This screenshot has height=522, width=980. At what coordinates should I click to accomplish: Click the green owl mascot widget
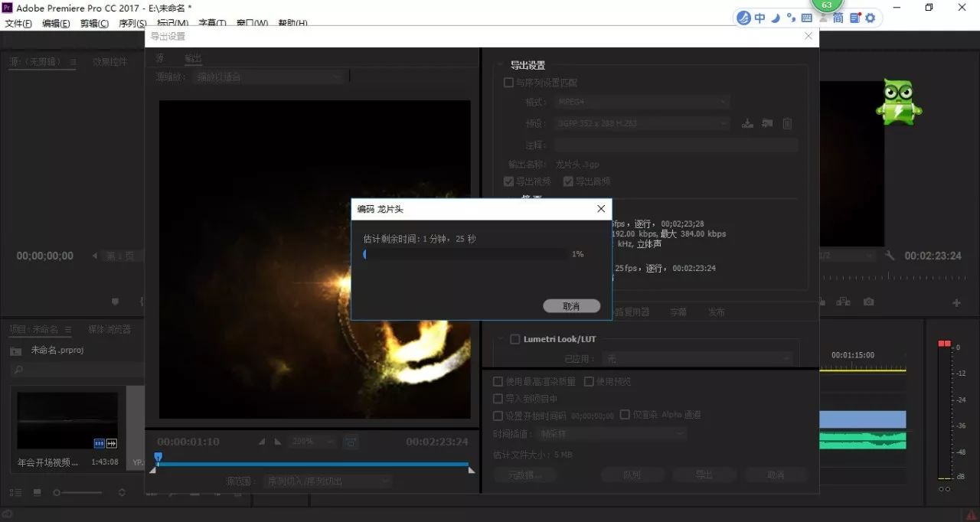(899, 101)
